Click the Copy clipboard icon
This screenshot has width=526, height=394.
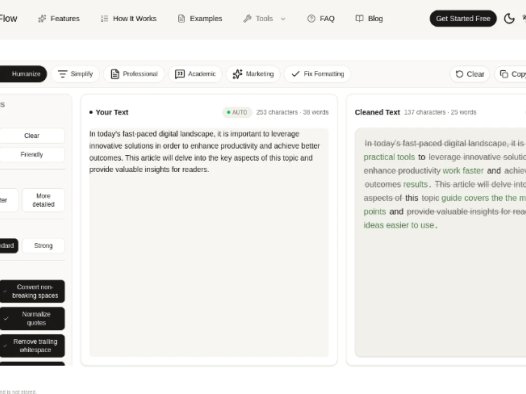504,74
